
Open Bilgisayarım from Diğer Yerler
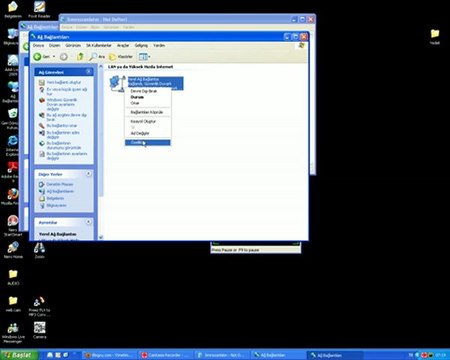click(x=56, y=205)
